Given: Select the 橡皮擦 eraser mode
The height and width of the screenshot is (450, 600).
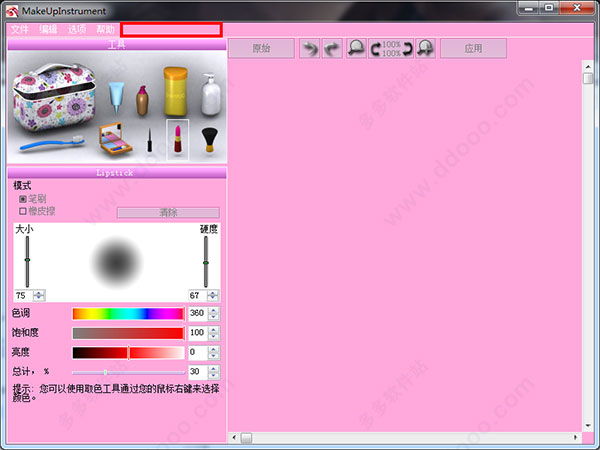Looking at the screenshot, I should (37, 211).
